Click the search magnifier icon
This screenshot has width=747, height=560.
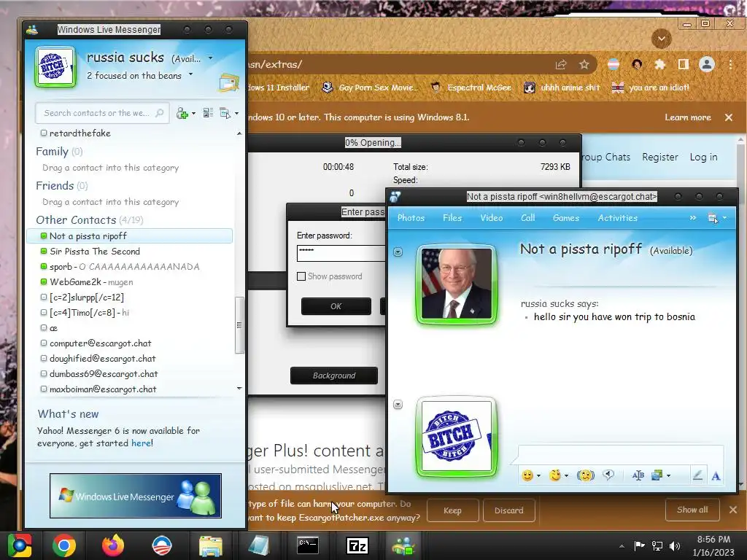[160, 113]
